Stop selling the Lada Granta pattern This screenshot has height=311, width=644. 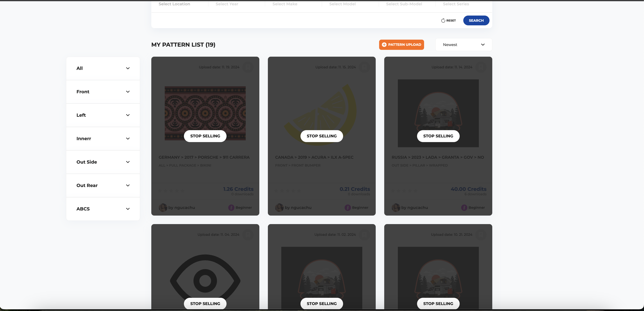pos(438,136)
